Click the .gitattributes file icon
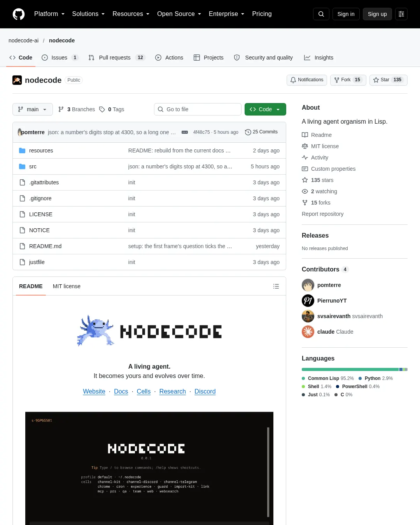Image resolution: width=420 pixels, height=525 pixels. pos(22,182)
